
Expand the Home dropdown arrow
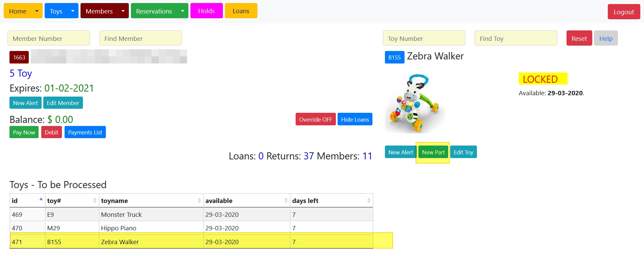point(37,11)
